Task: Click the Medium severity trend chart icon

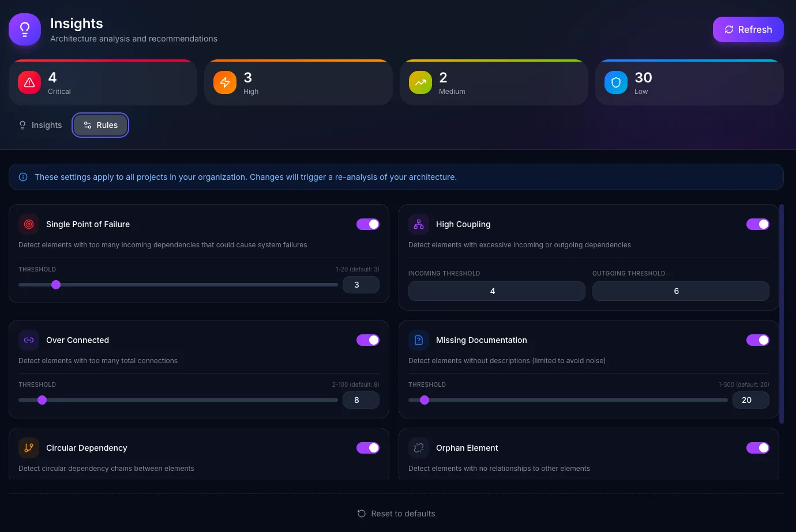Action: 420,82
